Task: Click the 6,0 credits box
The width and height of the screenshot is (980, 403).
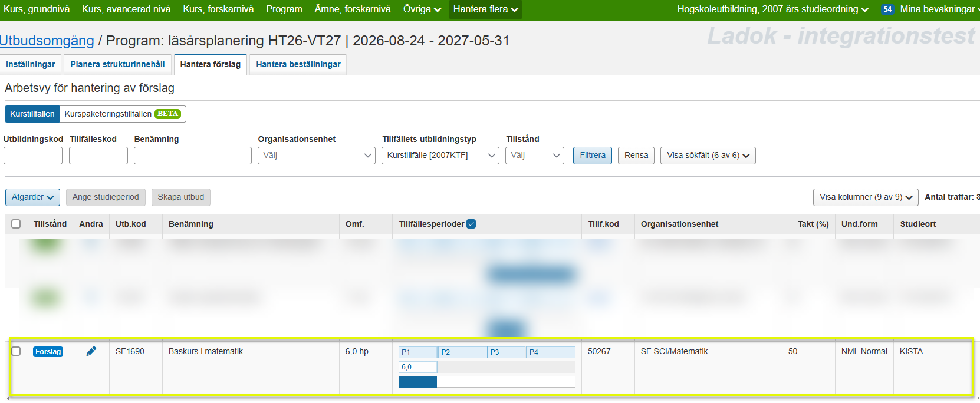Action: point(417,367)
